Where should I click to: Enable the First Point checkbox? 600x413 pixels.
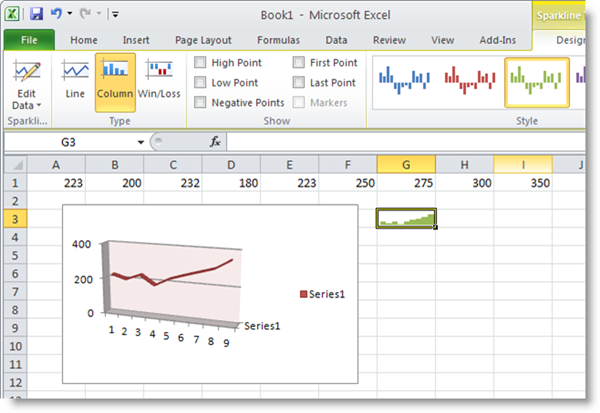click(299, 63)
